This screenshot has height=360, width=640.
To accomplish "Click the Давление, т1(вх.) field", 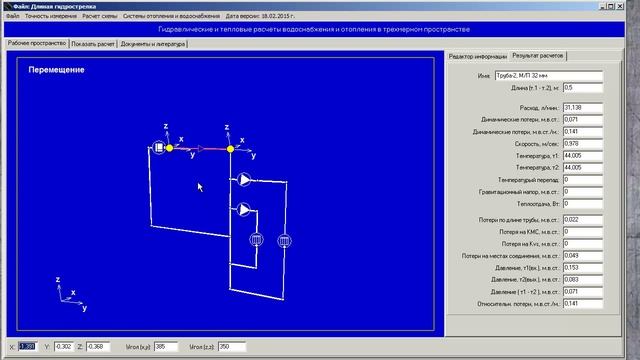I will (x=582, y=268).
